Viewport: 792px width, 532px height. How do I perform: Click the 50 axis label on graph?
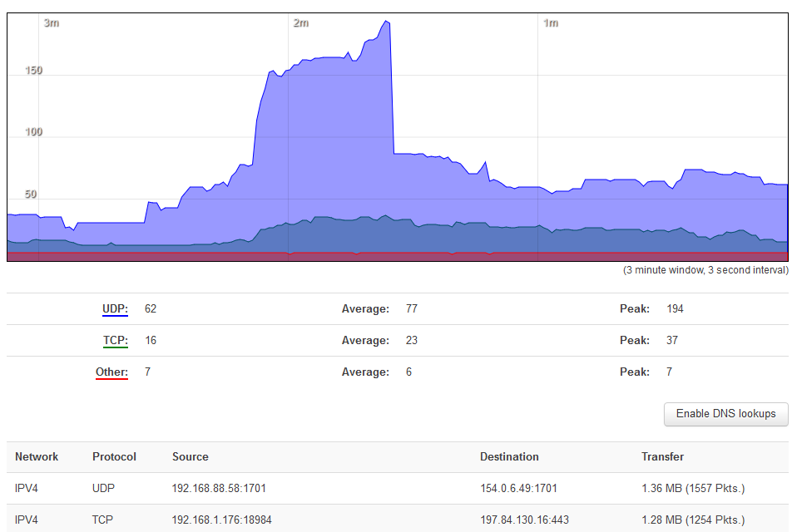tap(31, 194)
